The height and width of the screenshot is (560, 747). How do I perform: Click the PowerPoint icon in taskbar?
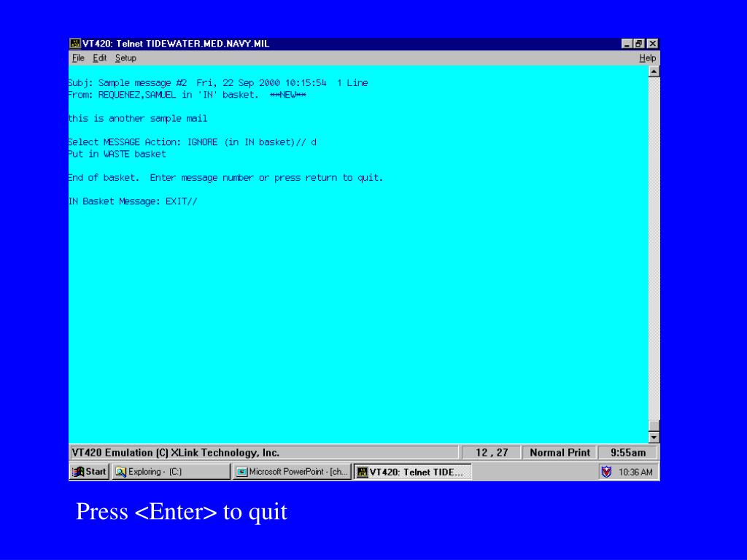[x=242, y=472]
